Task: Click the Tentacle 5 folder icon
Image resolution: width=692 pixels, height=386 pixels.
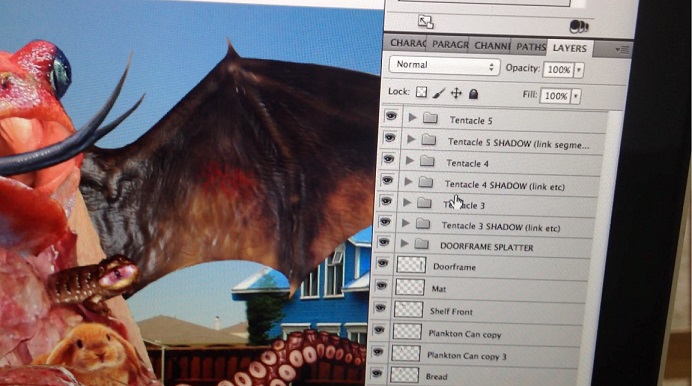Action: point(430,118)
